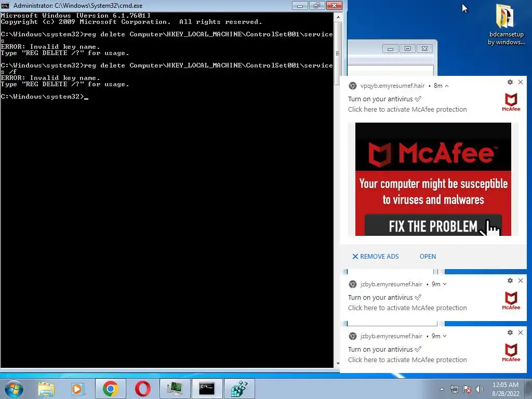532x399 pixels.
Task: Click the McAfee virus warning image
Action: (x=433, y=179)
